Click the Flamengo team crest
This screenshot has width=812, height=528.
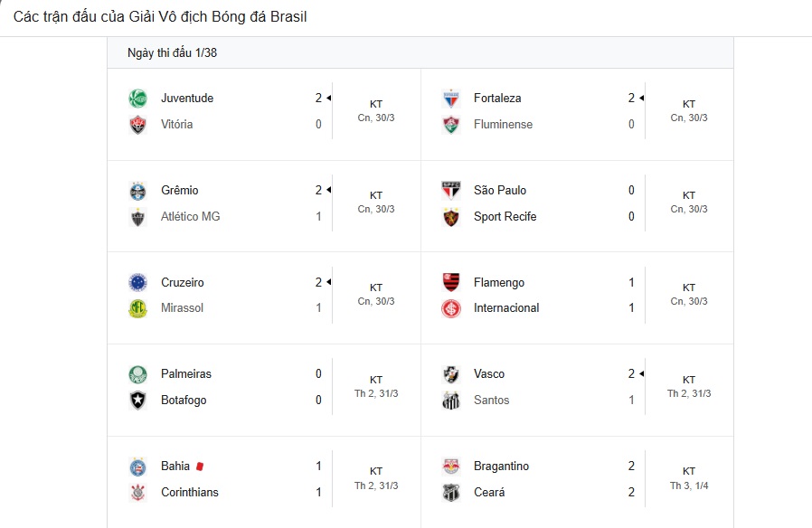pos(451,283)
